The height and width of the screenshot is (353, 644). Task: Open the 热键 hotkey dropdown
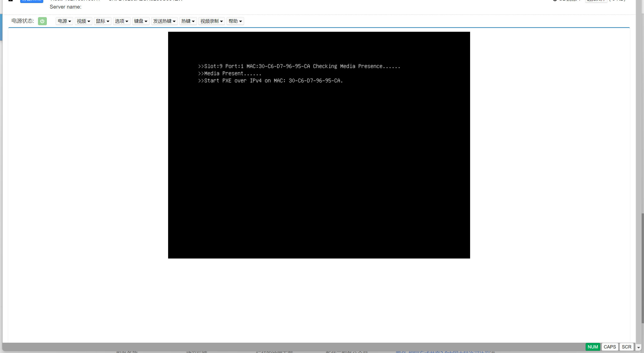pyautogui.click(x=188, y=21)
